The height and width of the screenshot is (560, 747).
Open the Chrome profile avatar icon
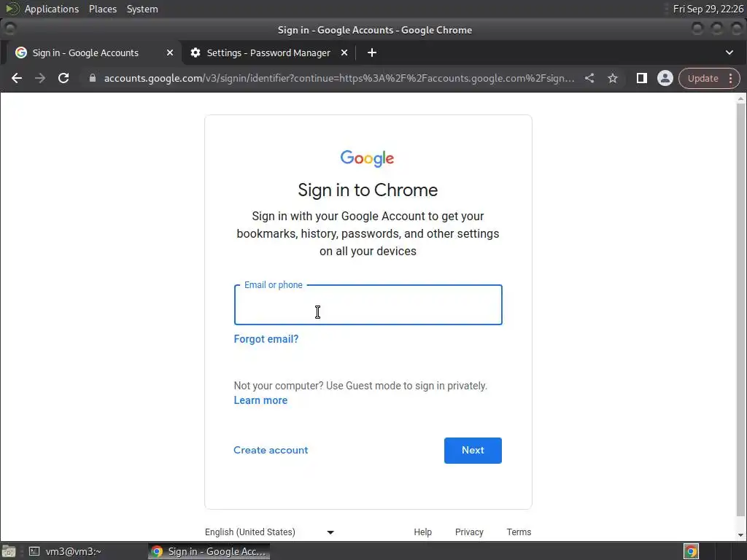[x=665, y=78]
